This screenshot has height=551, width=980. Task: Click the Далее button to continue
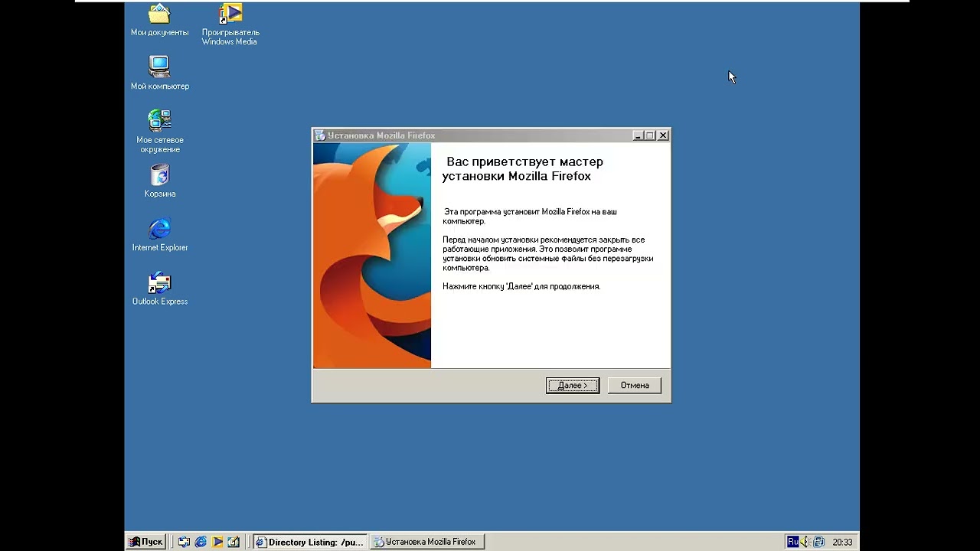[x=573, y=386]
